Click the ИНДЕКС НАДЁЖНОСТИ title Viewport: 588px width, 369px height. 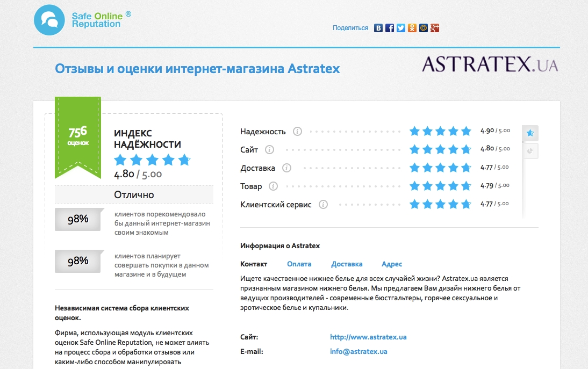(147, 139)
